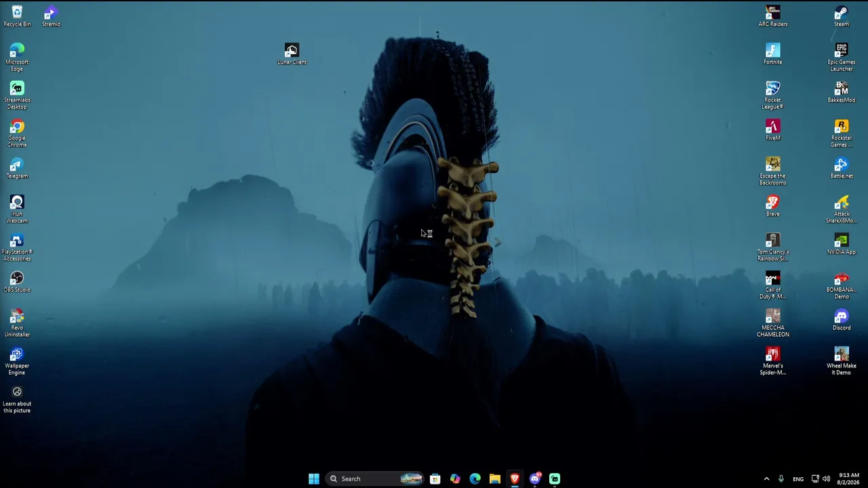Select the Stremio desktop shortcut

click(x=51, y=16)
